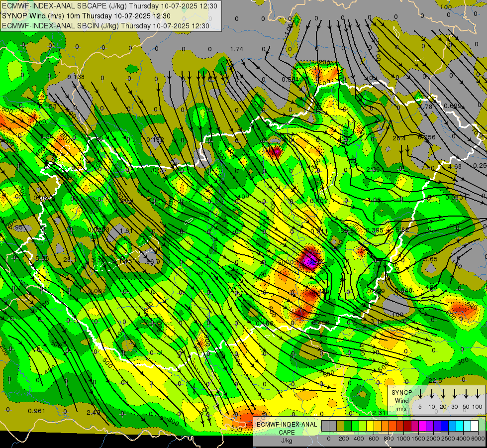Click the map value '1.74'
This screenshot has width=487, height=448.
(237, 49)
